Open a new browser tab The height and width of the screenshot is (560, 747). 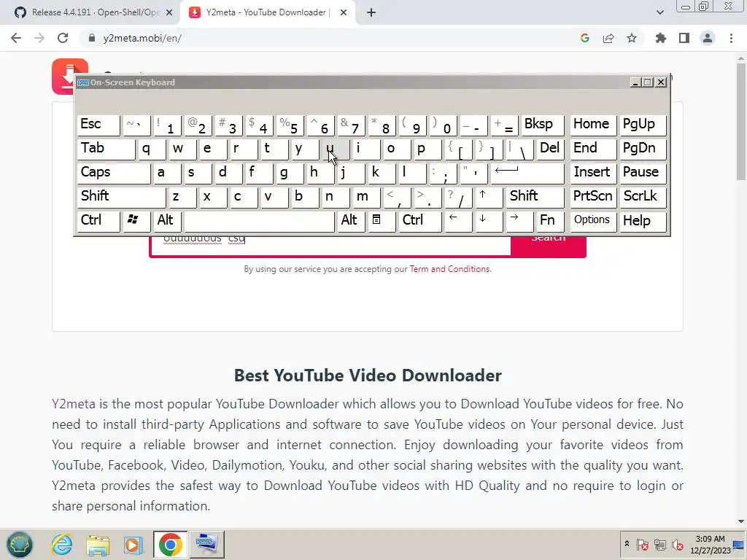(371, 12)
